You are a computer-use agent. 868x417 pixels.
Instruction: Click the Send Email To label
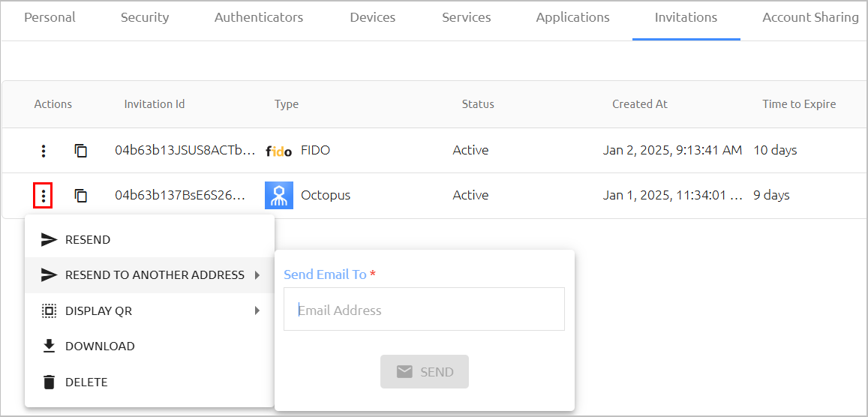(325, 274)
